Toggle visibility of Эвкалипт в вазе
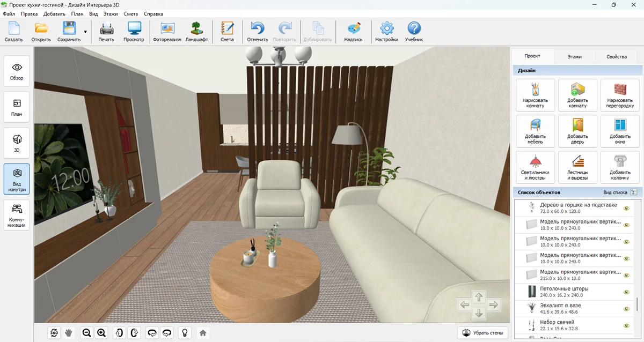 click(x=626, y=309)
